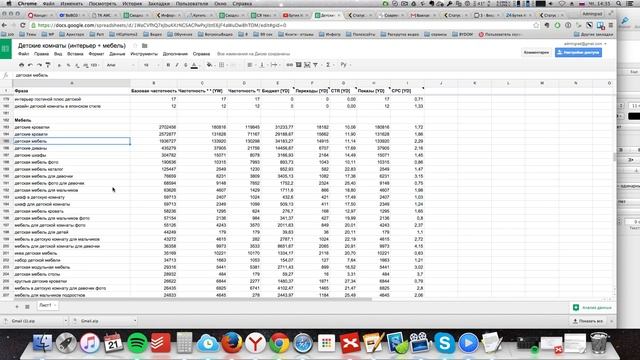640x360 pixels.
Task: Toggle strikethrough formatting
Action: (x=186, y=65)
